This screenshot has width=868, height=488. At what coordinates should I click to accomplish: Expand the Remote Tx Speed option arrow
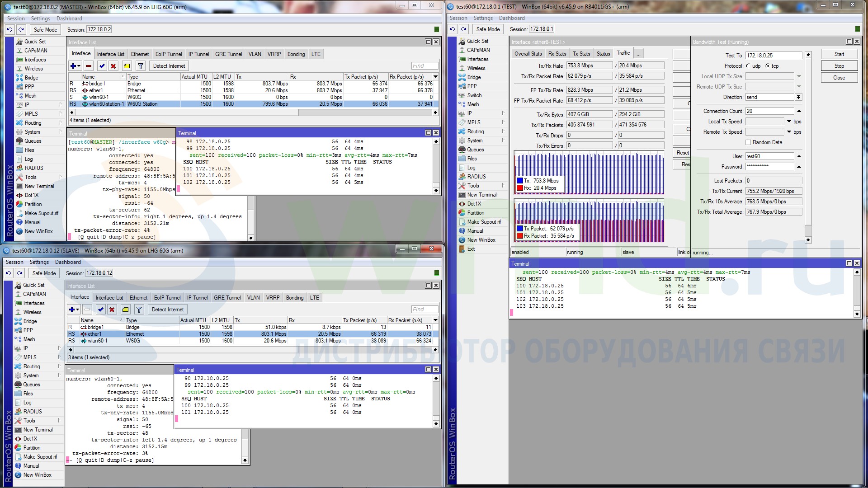tap(789, 132)
